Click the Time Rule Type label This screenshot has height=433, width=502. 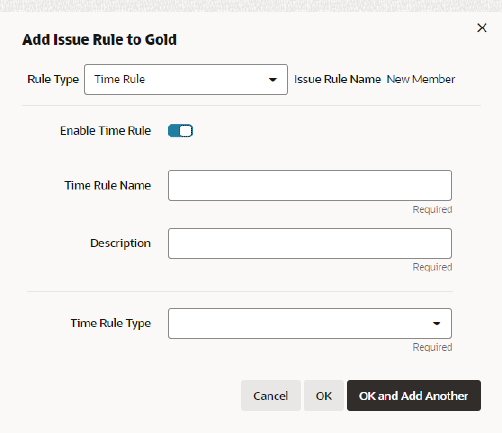tap(111, 323)
